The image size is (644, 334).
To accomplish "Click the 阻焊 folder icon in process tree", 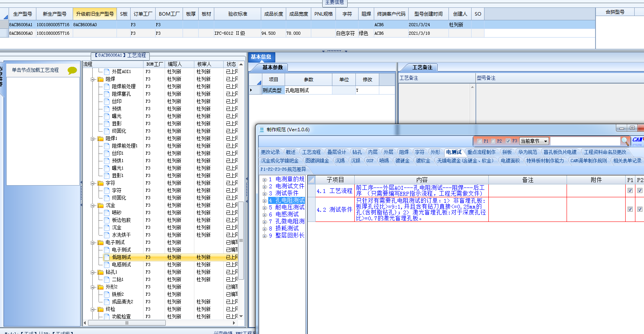I will [100, 79].
